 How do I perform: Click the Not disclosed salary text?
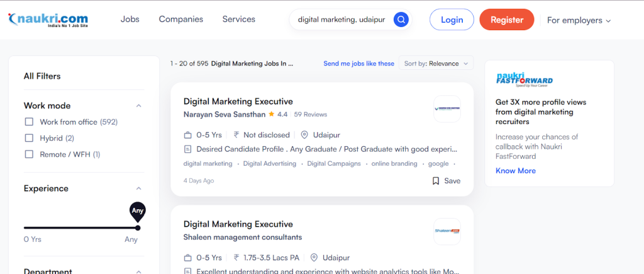coord(267,135)
